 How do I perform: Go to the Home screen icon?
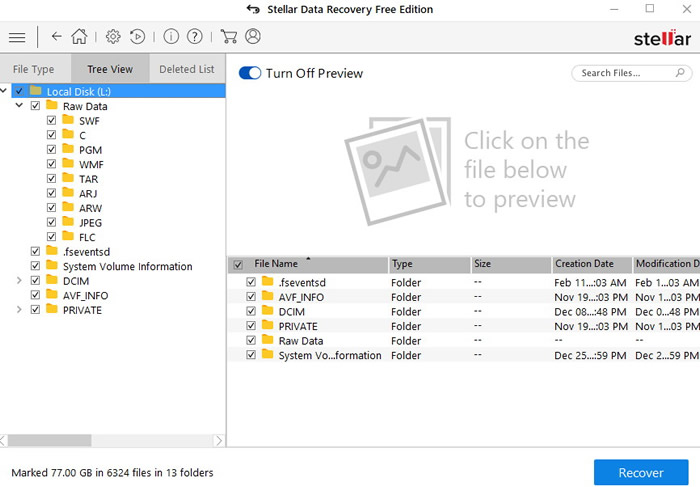pyautogui.click(x=79, y=37)
